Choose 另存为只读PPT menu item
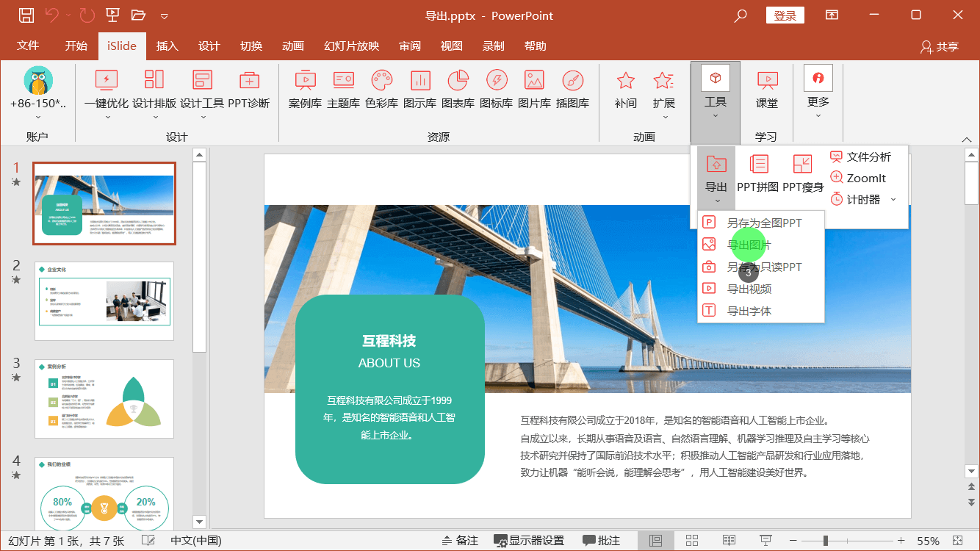The image size is (980, 551). [x=761, y=267]
